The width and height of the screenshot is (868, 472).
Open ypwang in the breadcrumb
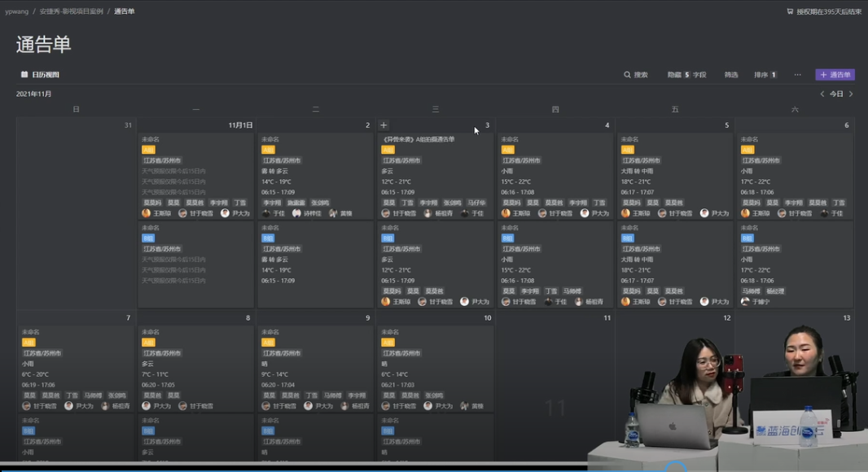(x=16, y=11)
